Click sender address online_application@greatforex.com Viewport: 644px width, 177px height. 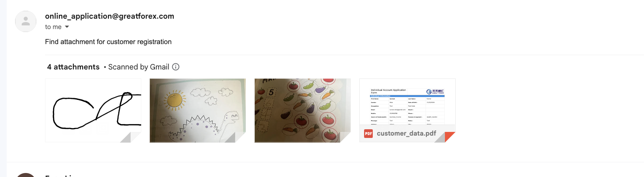pos(110,16)
